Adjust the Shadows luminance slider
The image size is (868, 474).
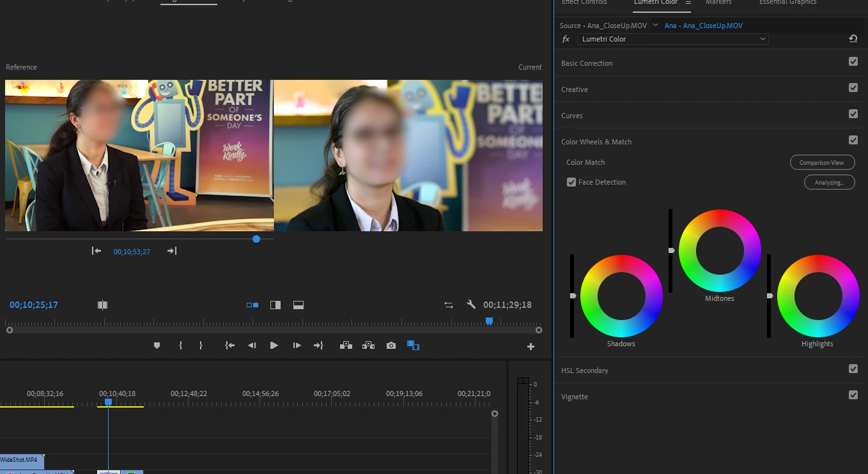tap(573, 296)
